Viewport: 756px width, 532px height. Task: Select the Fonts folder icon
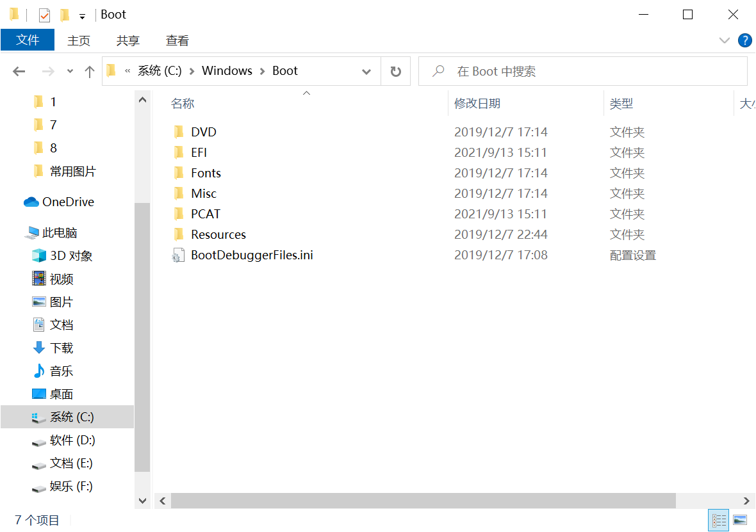(x=178, y=172)
